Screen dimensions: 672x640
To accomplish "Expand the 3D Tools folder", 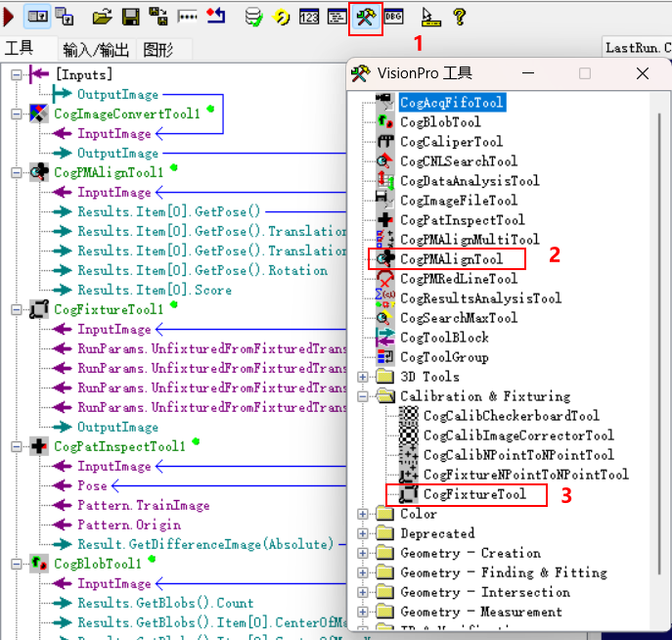I will 363,377.
